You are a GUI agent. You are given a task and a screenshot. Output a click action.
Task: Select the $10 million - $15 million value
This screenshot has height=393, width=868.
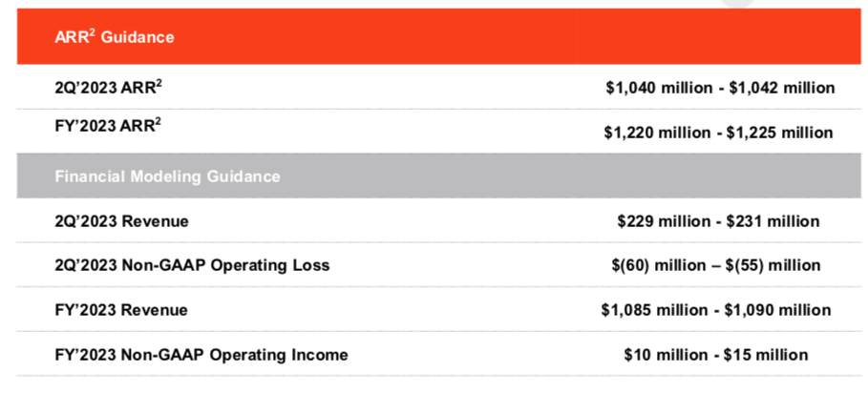click(x=716, y=355)
